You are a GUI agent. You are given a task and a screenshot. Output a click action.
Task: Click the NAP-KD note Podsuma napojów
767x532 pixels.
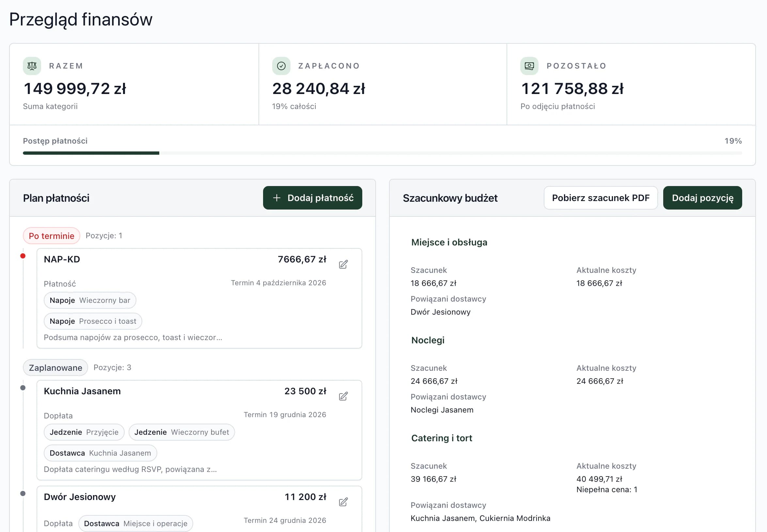pos(133,338)
